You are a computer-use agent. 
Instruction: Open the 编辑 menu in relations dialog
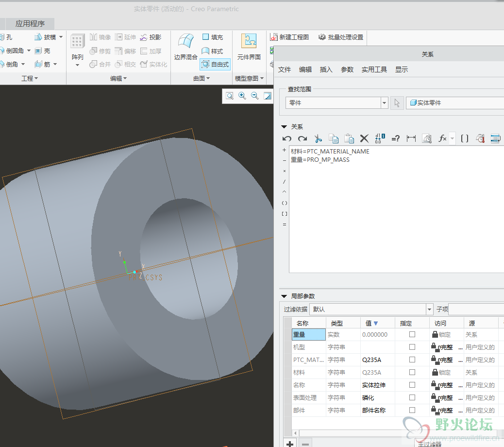pyautogui.click(x=305, y=70)
